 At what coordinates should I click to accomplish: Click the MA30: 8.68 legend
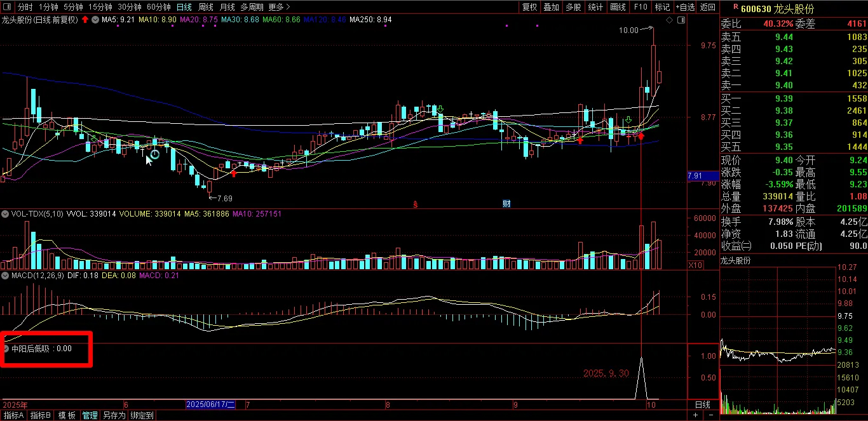pos(240,20)
